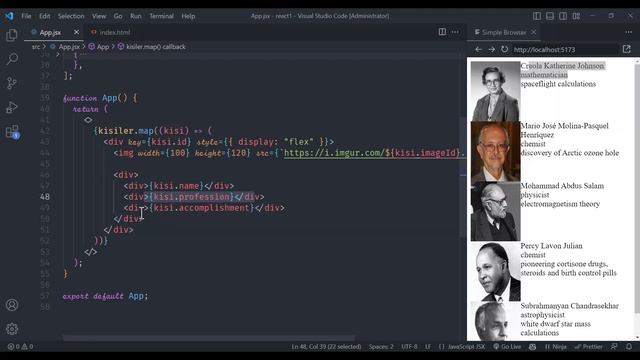Viewport: 640px width, 360px height.
Task: Select language mode JavaScript JSX
Action: [462, 347]
